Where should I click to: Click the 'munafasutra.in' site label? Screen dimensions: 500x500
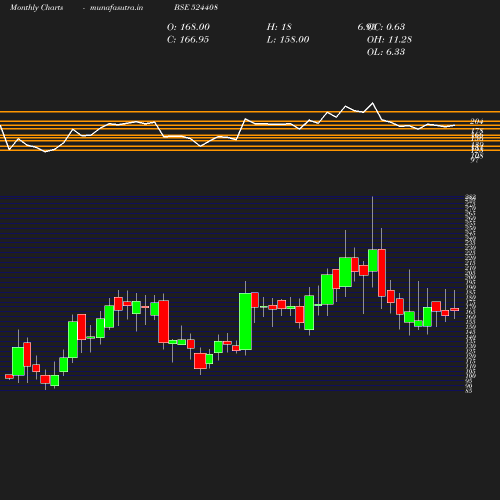pyautogui.click(x=116, y=7)
